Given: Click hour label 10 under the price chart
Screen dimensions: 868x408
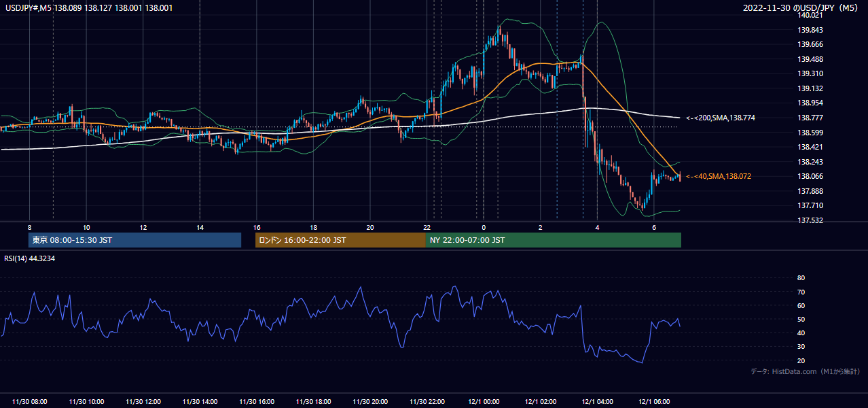Looking at the screenshot, I should (x=86, y=227).
